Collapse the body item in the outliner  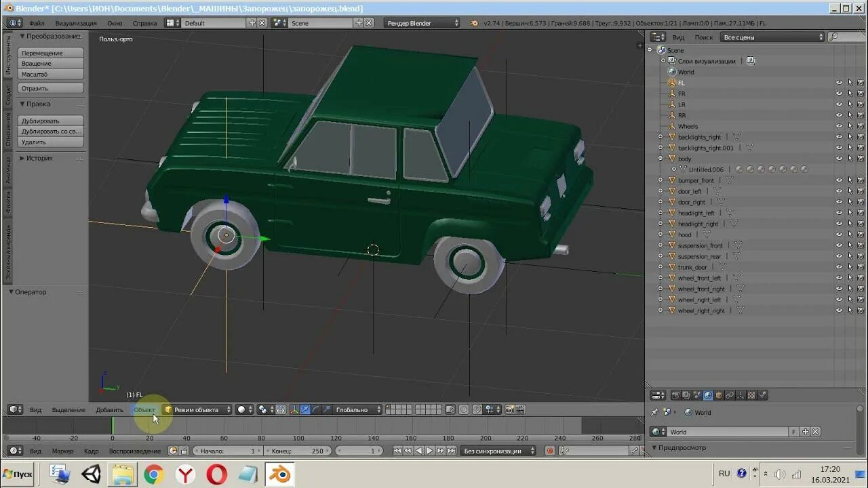tap(660, 159)
